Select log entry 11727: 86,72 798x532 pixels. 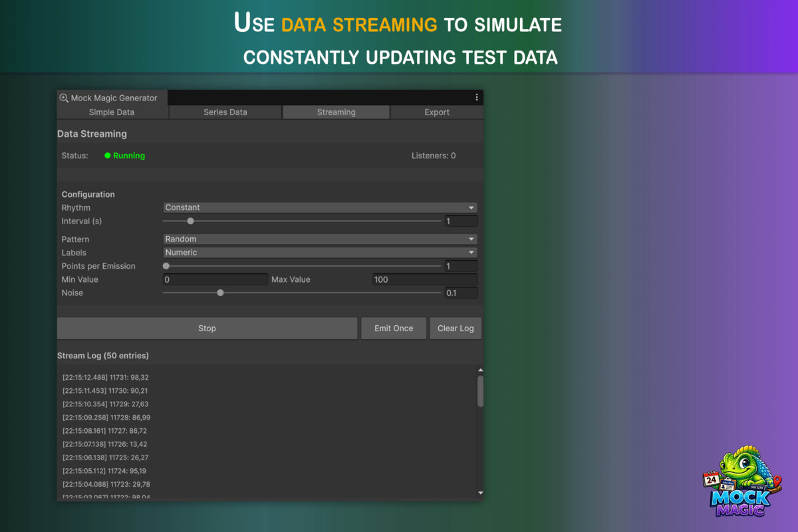(x=105, y=430)
